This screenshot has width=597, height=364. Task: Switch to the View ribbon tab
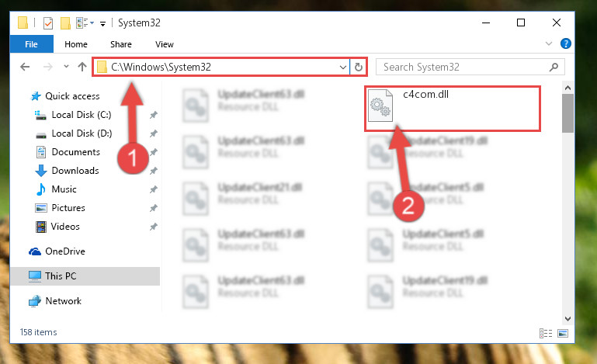coord(165,44)
